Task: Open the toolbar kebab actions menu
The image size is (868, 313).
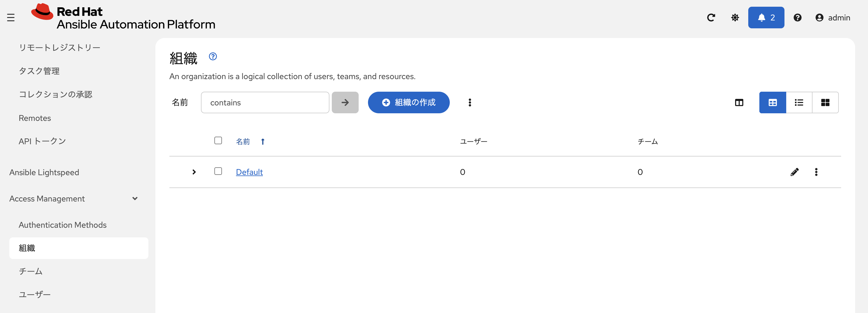Action: click(x=470, y=102)
